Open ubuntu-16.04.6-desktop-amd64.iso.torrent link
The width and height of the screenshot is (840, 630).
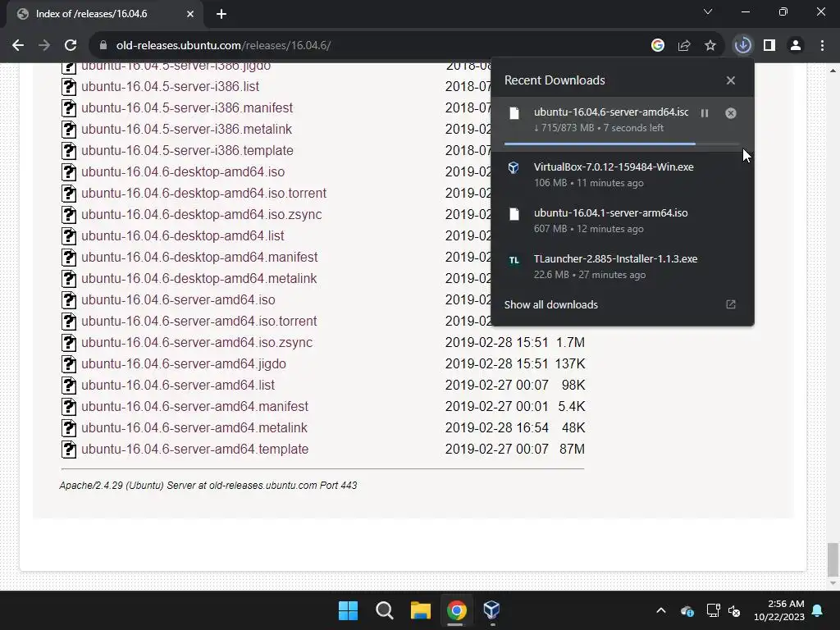203,194
